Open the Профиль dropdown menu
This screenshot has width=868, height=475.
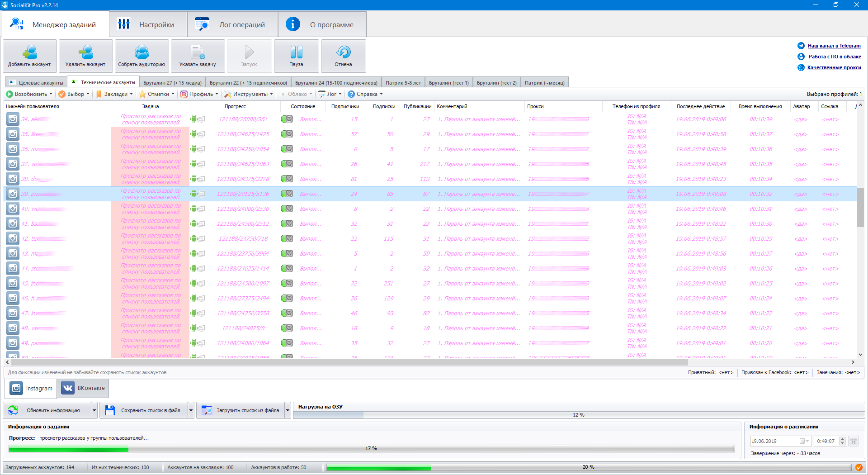(199, 94)
